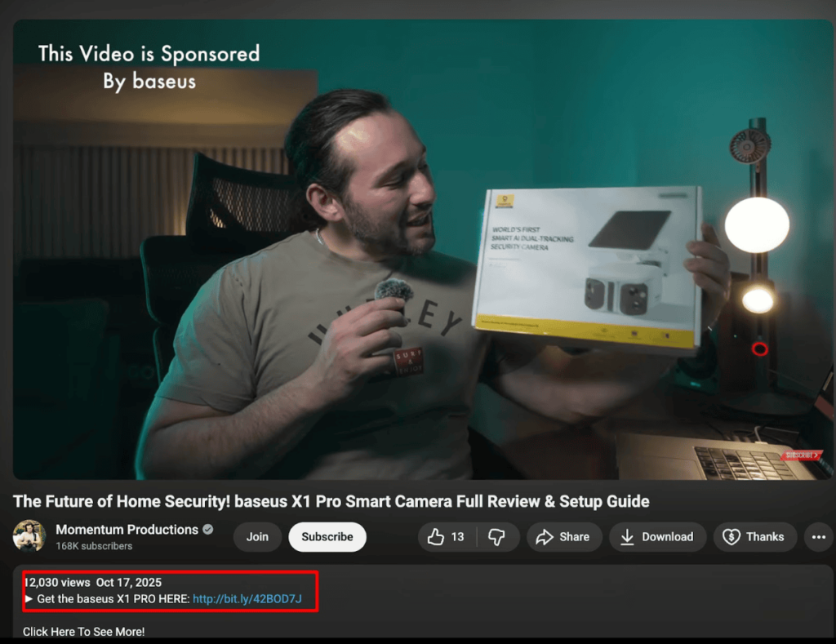Open the bit.ly/42BOD7J link
Screen dimensions: 836x644
click(x=247, y=598)
